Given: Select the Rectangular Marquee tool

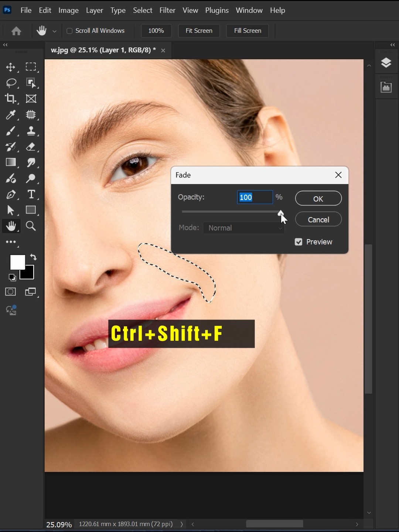Looking at the screenshot, I should point(31,67).
